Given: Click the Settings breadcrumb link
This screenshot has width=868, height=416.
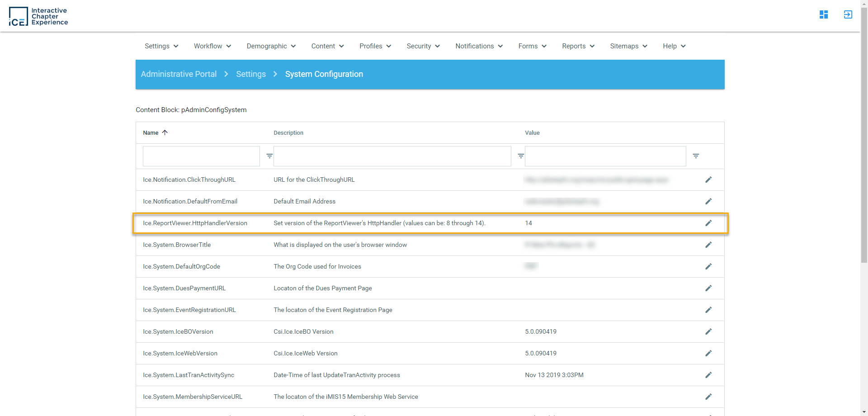Looking at the screenshot, I should (x=251, y=74).
